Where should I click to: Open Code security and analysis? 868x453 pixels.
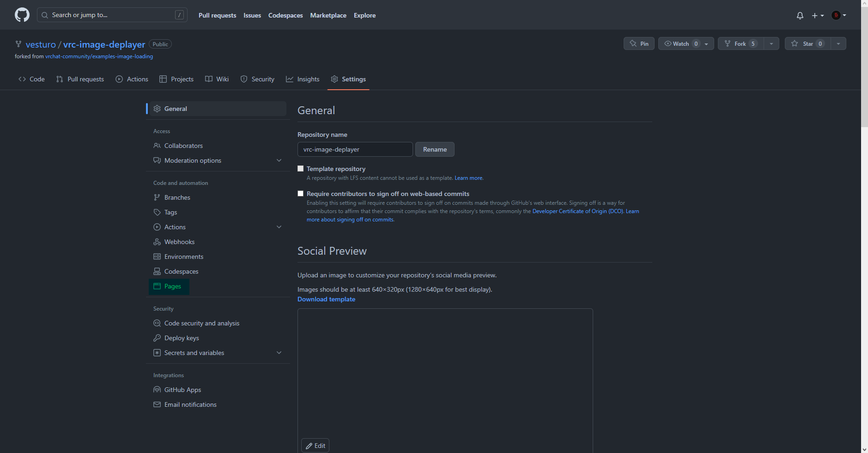218,323
